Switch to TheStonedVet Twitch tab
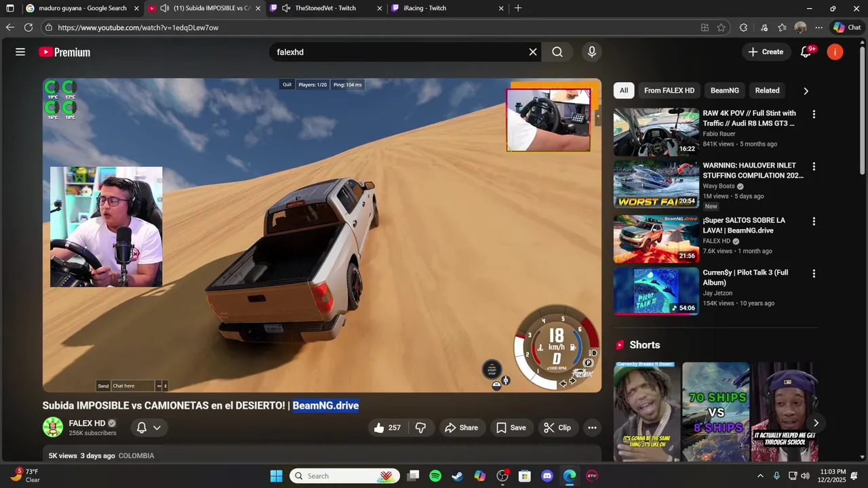The image size is (868, 488). coord(325,8)
